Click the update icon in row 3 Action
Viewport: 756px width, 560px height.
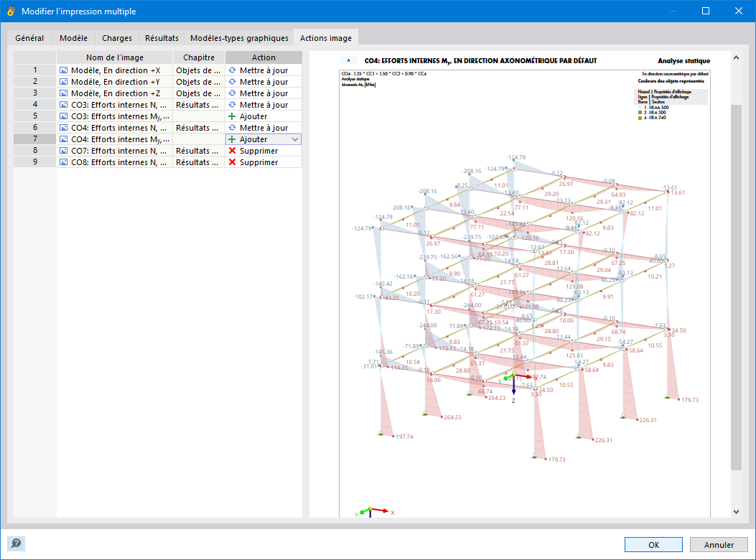pos(232,93)
